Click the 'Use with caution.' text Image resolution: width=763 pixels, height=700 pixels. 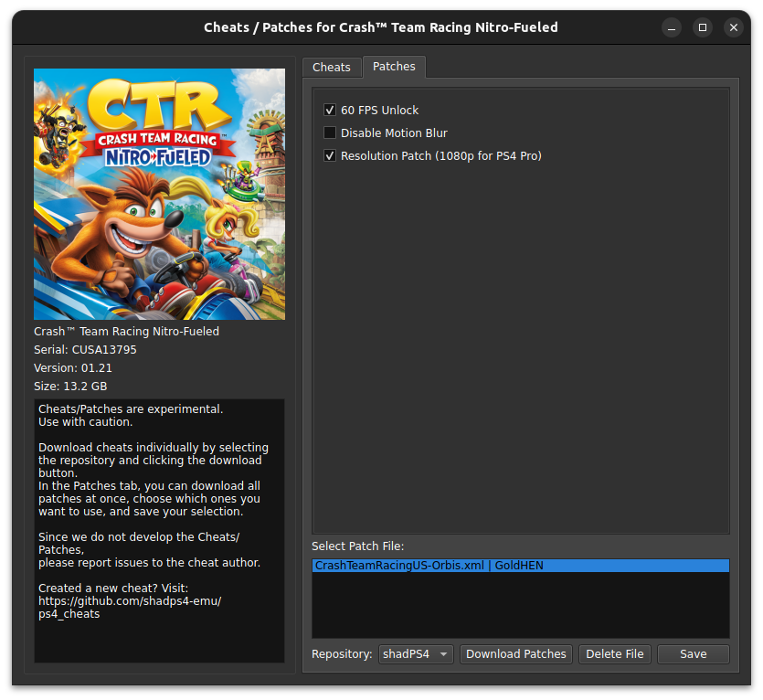click(x=86, y=422)
